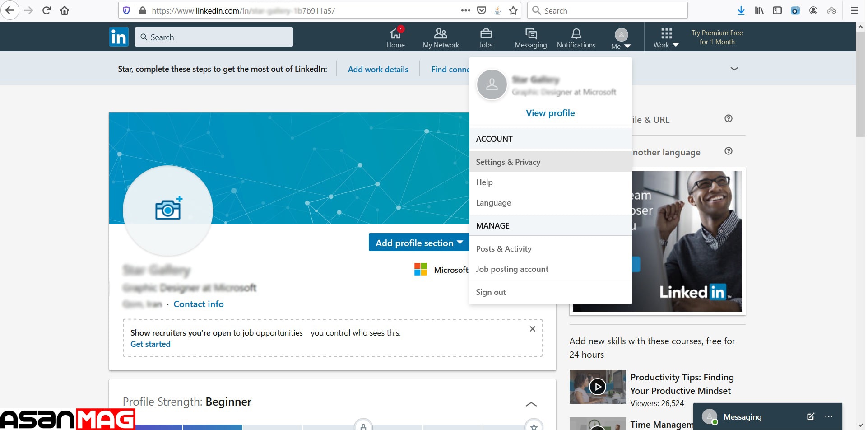Open page actions three-dot menu
This screenshot has height=430, width=868.
point(466,10)
